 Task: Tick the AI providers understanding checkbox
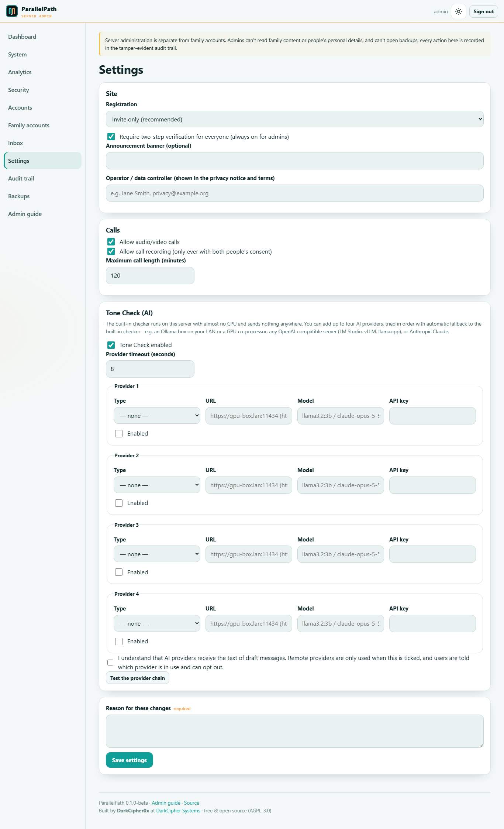click(110, 663)
